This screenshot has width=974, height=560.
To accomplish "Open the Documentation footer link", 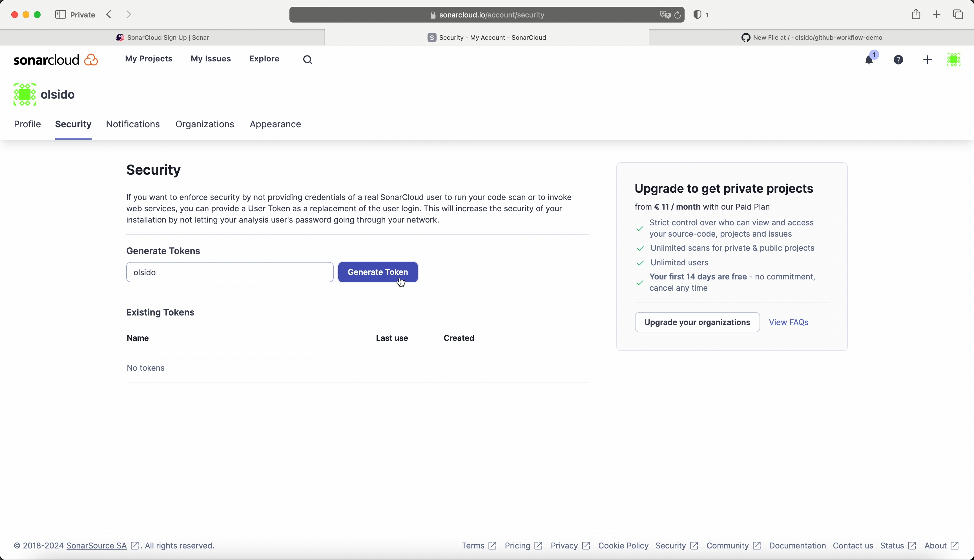I will coord(797,546).
